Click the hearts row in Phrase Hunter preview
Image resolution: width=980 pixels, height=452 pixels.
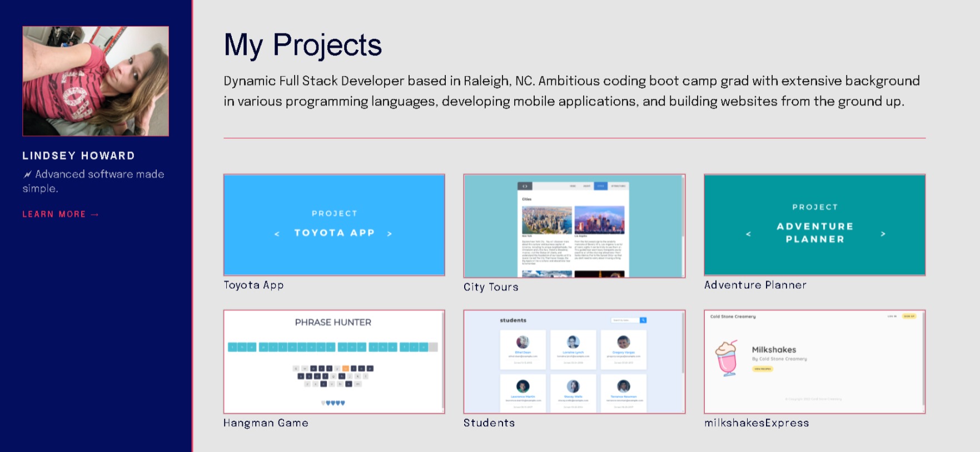coord(333,403)
